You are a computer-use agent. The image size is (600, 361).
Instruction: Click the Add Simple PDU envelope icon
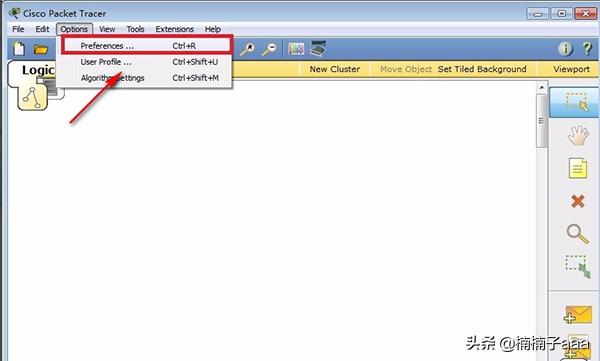click(578, 315)
